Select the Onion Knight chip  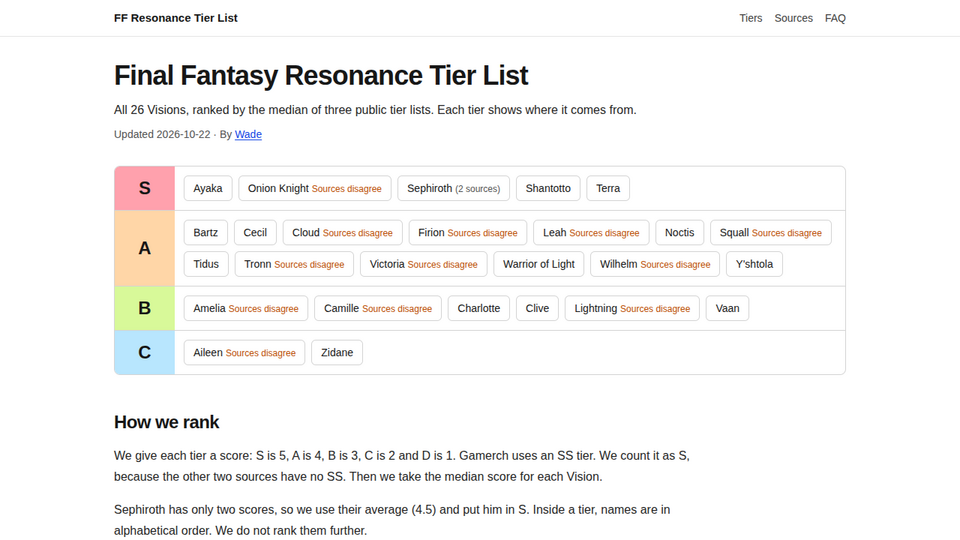point(315,188)
